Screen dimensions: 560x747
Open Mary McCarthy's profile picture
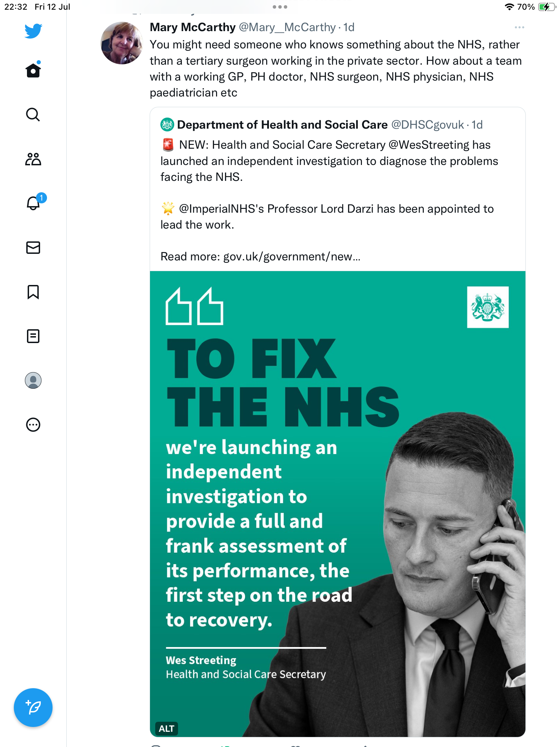click(x=121, y=43)
